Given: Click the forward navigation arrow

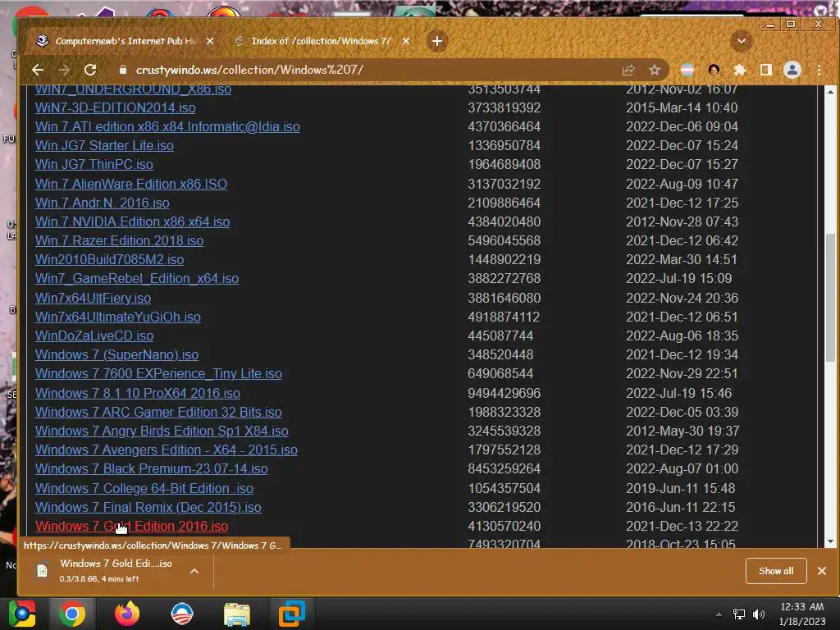Looking at the screenshot, I should pyautogui.click(x=64, y=70).
